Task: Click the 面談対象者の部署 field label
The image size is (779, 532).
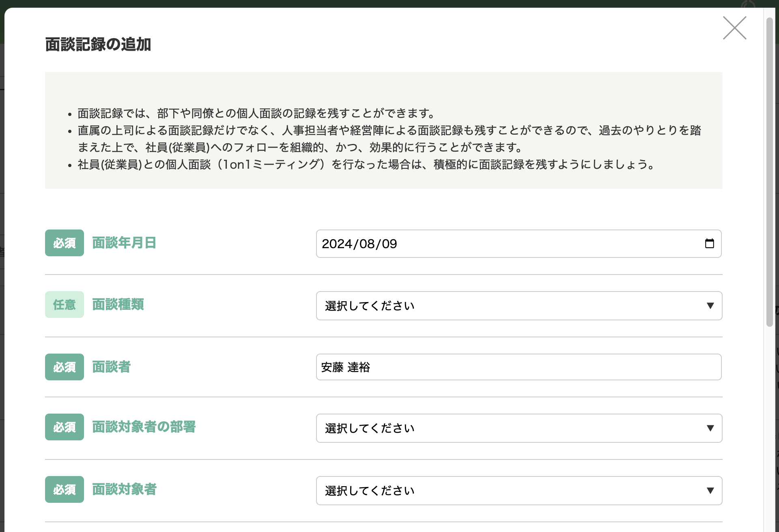Action: 144,427
